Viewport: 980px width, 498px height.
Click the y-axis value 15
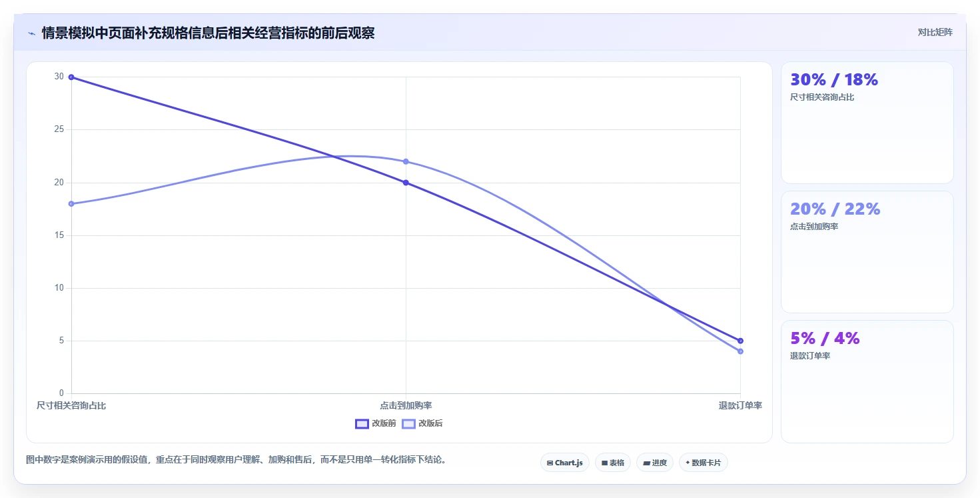59,235
